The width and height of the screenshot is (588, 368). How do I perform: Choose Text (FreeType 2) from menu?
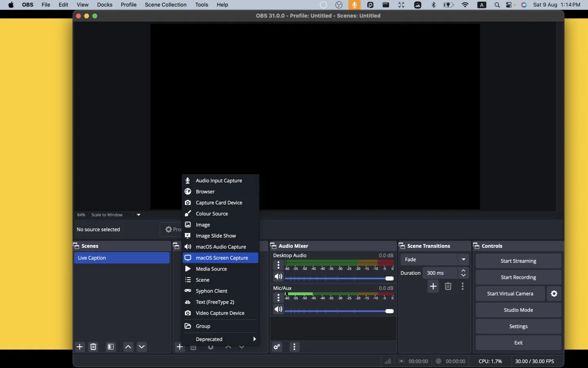tap(220, 302)
